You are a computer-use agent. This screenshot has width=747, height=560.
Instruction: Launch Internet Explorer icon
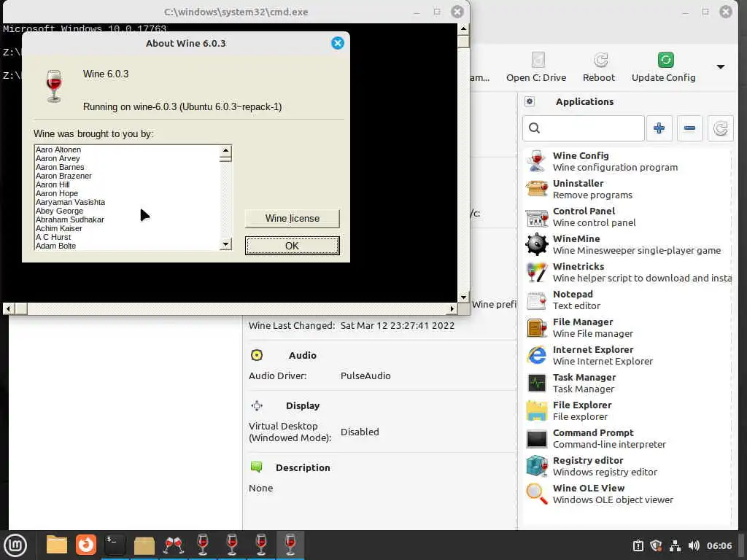pyautogui.click(x=536, y=355)
